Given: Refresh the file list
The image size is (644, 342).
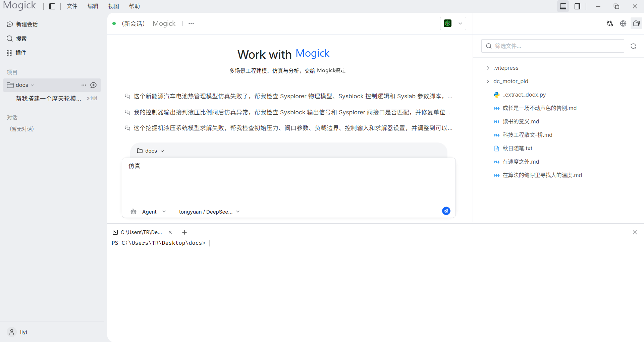Looking at the screenshot, I should click(x=633, y=46).
